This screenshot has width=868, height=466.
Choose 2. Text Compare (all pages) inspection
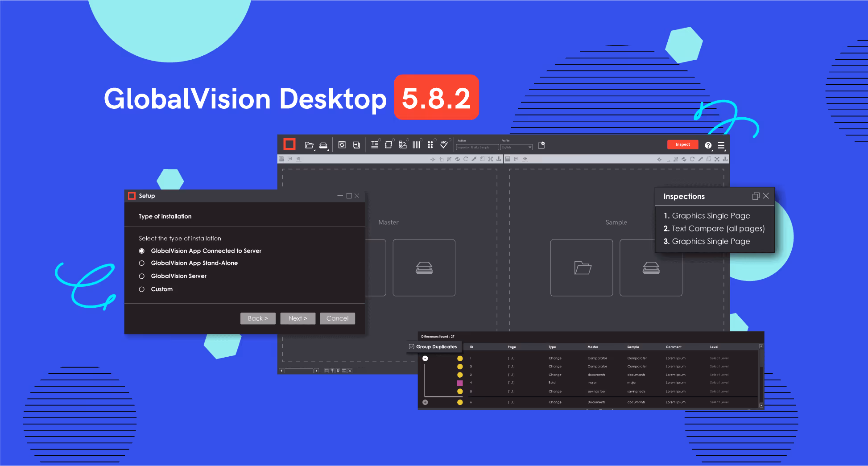pos(714,228)
